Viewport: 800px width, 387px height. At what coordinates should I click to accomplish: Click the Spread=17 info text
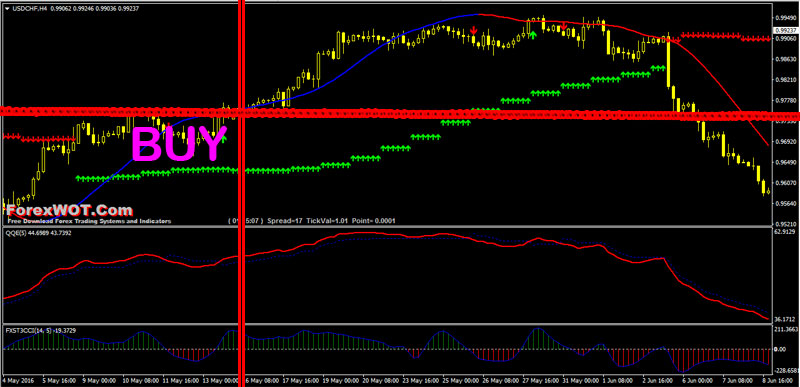285,221
